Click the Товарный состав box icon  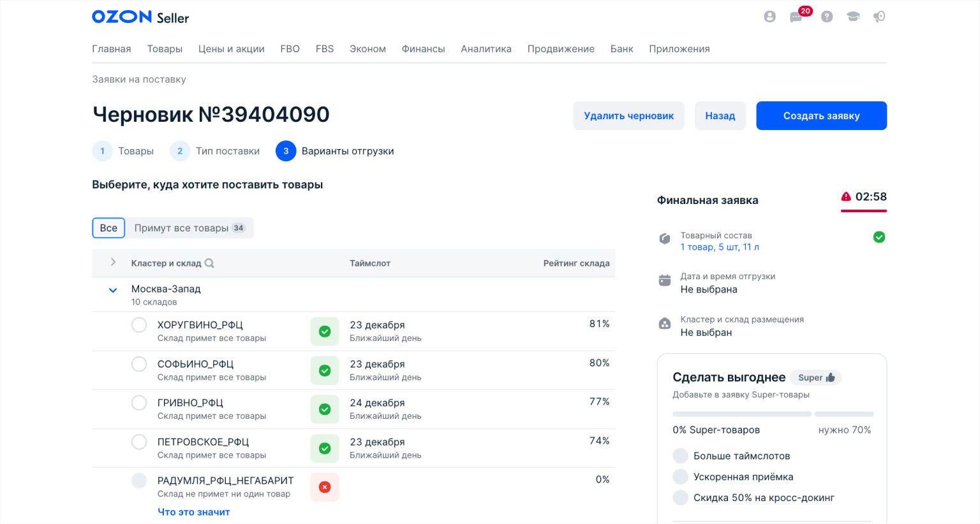click(x=665, y=238)
